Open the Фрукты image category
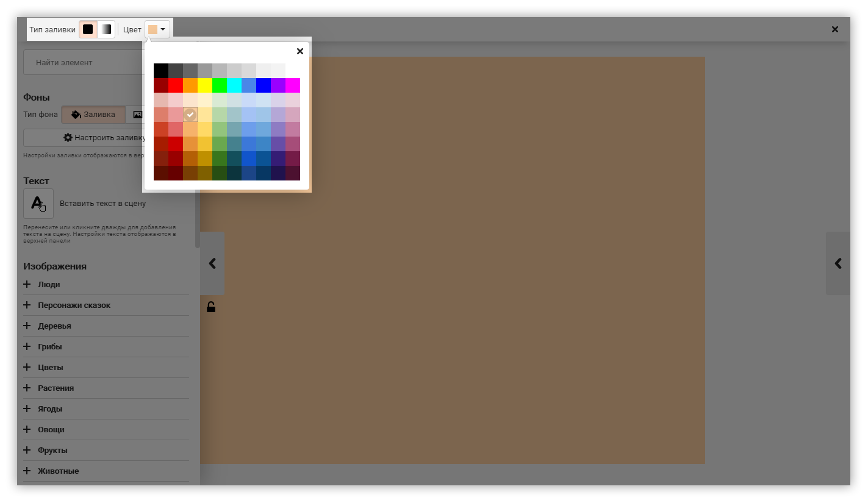 (x=52, y=450)
